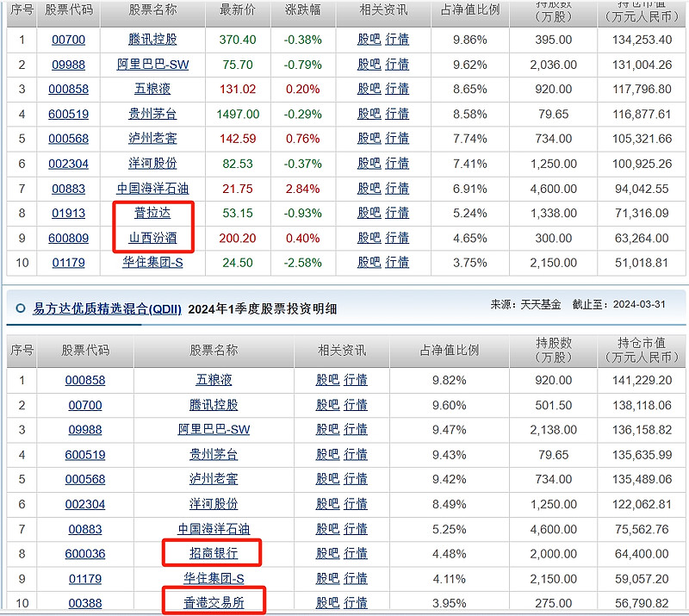689x616 pixels.
Task: Open 贵州茅台 link in the 9.43% row
Action: [x=214, y=455]
